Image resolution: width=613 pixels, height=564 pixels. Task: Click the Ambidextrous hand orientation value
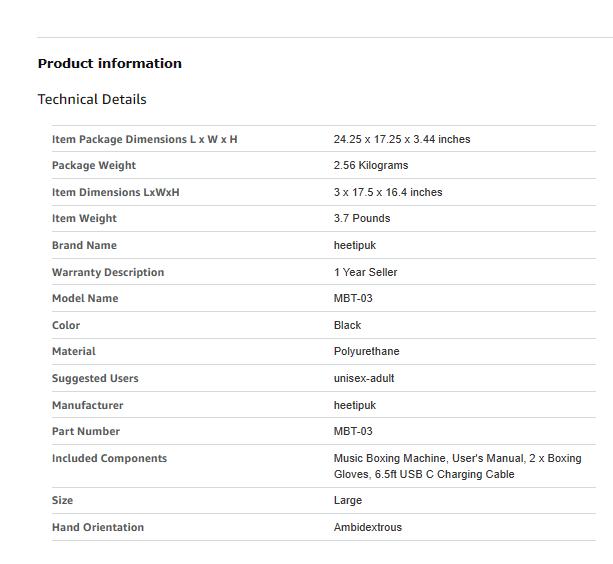pos(367,527)
